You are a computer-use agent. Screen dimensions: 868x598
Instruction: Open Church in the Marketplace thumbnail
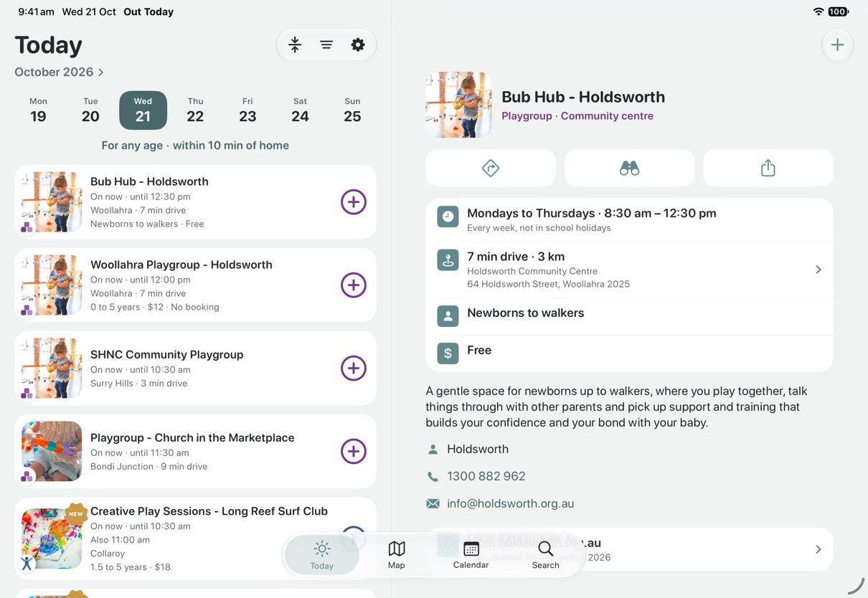pos(52,452)
